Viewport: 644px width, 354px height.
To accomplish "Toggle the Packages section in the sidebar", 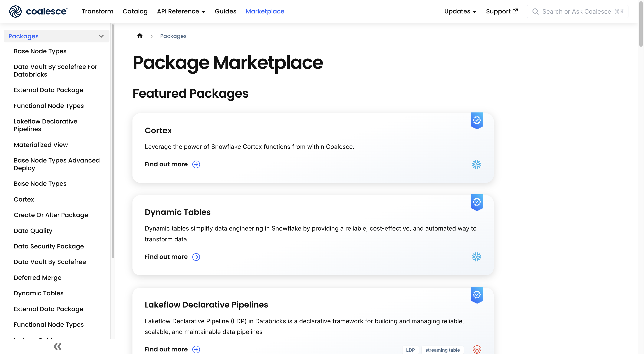I will coord(23,36).
